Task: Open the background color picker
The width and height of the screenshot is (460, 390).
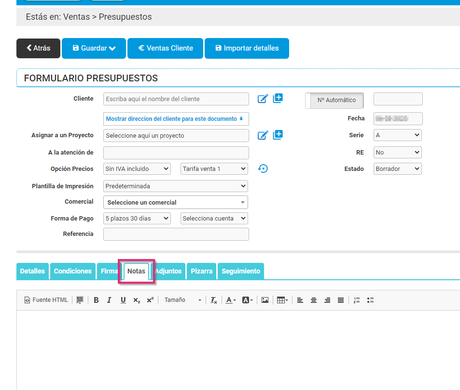Action: pyautogui.click(x=247, y=300)
